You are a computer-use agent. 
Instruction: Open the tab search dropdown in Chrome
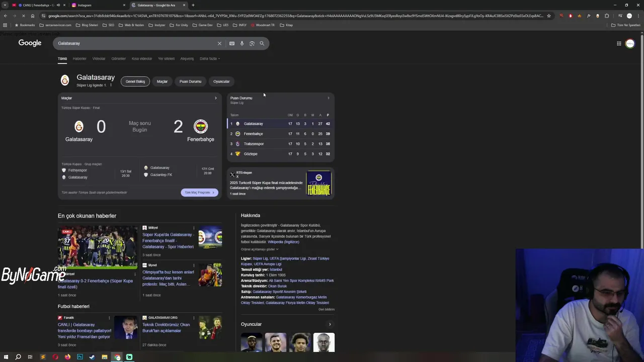(x=5, y=5)
